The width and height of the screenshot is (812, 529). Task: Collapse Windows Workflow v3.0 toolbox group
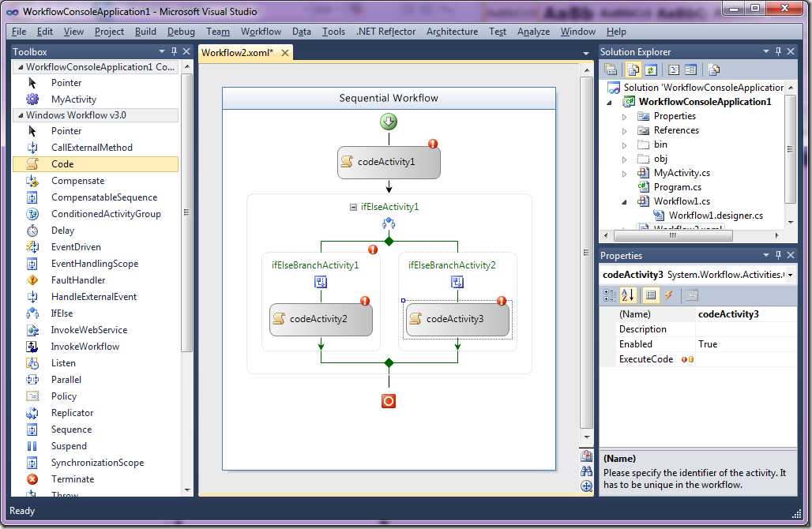[21, 115]
